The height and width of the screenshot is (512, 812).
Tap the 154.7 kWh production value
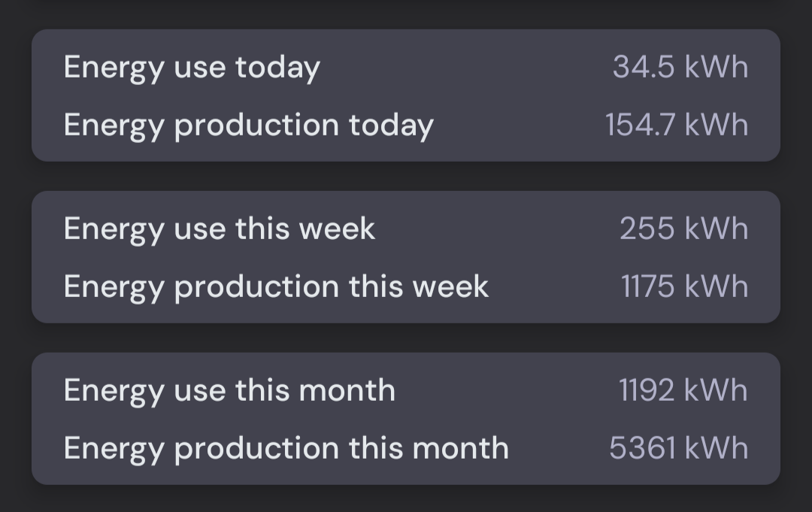point(676,126)
